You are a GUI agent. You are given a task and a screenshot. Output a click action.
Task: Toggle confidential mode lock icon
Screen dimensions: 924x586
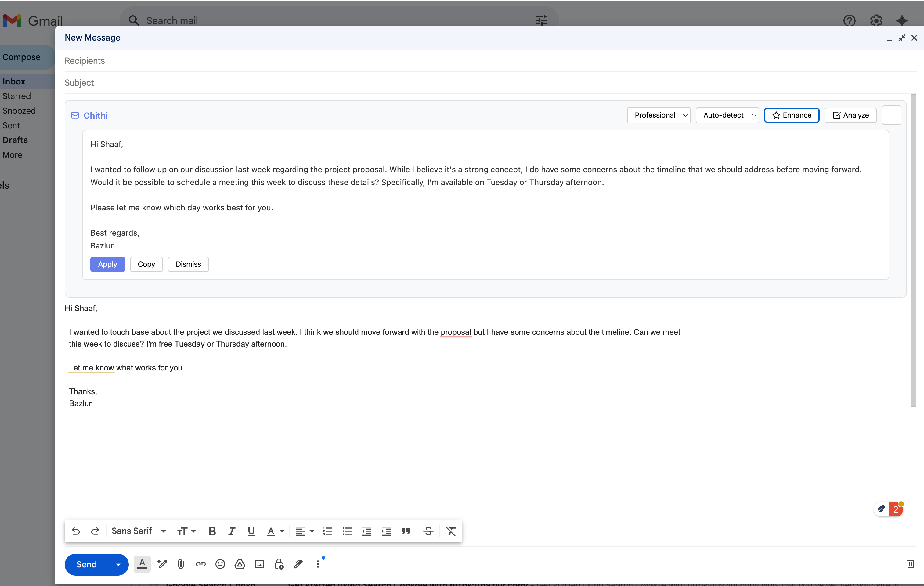[279, 564]
